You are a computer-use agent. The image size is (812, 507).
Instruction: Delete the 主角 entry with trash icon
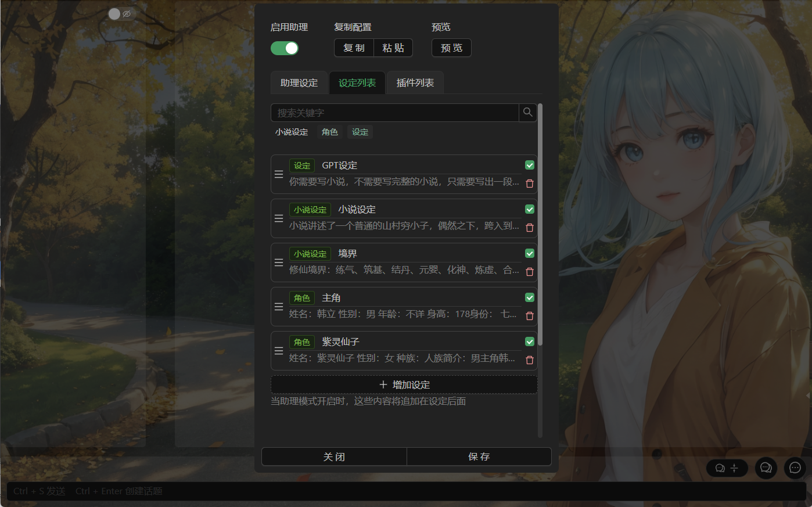tap(530, 316)
